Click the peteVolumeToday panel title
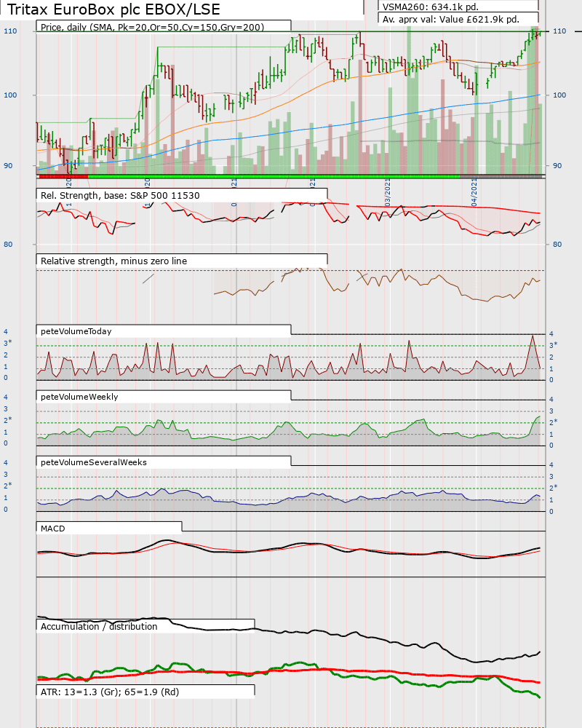The image size is (582, 728). 76,331
